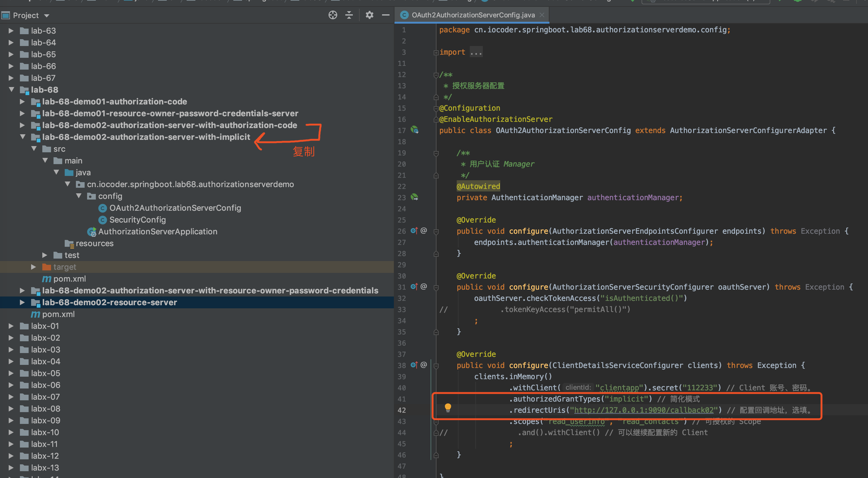Click the locate opened file crosshair icon
Viewport: 868px width, 478px height.
333,15
